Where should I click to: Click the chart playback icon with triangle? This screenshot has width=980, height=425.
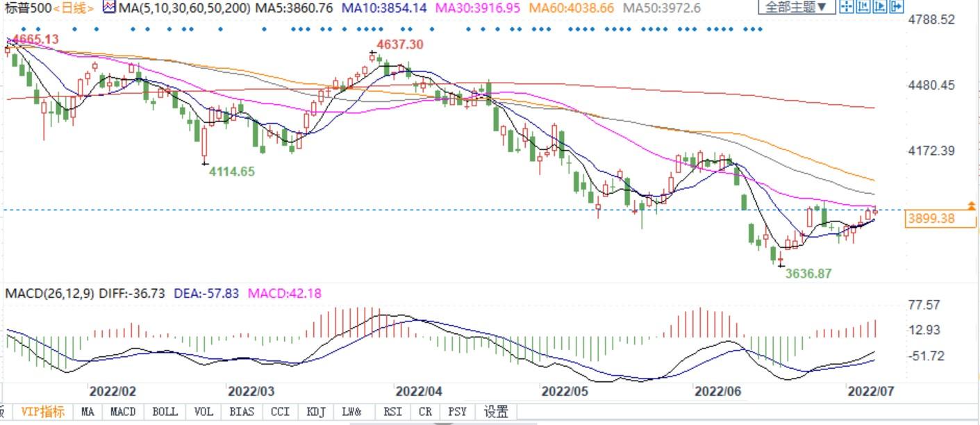pos(879,7)
